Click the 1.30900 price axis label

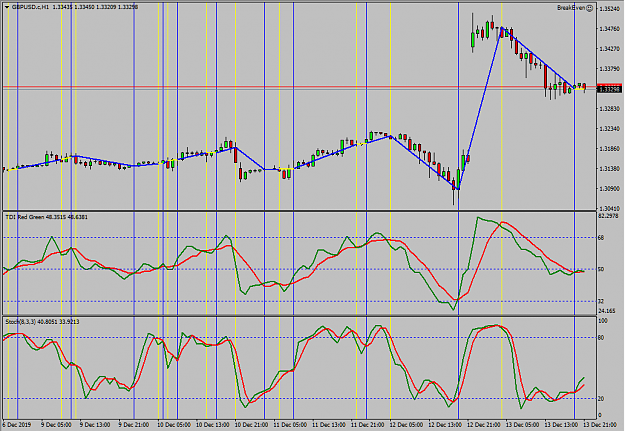609,188
